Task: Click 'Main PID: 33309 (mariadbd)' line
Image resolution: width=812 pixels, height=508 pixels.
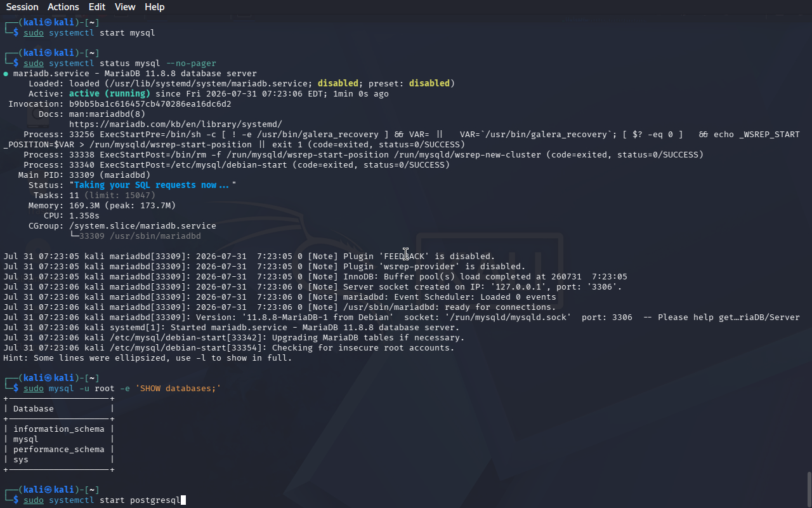Action: pyautogui.click(x=84, y=175)
